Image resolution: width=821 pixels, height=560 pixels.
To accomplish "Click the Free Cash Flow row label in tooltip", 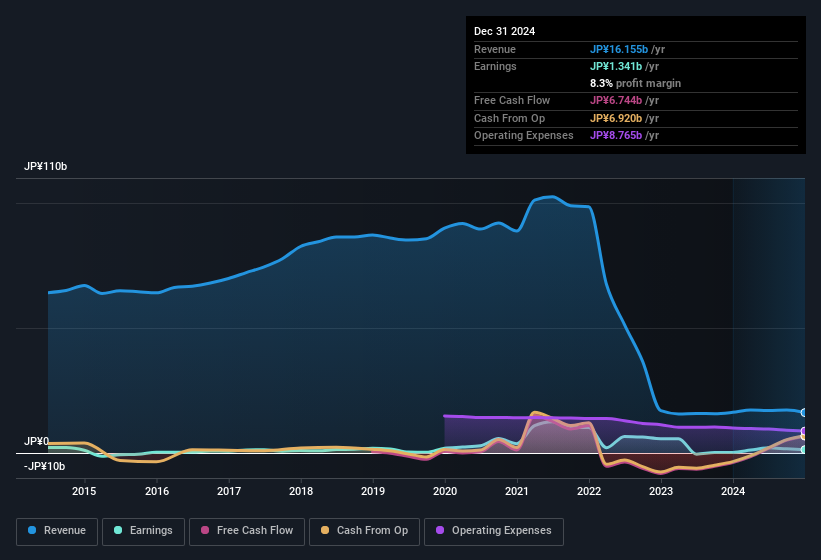I will (512, 100).
